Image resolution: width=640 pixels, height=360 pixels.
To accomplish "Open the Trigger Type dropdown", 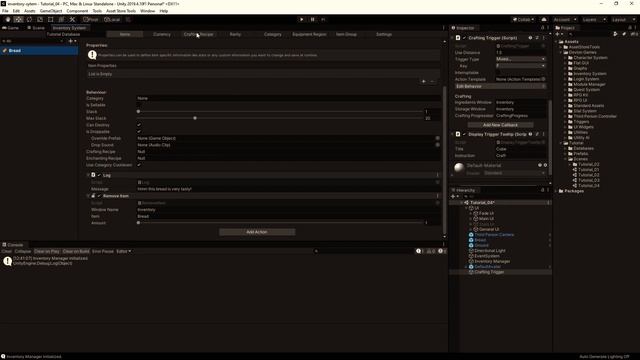I will (520, 59).
